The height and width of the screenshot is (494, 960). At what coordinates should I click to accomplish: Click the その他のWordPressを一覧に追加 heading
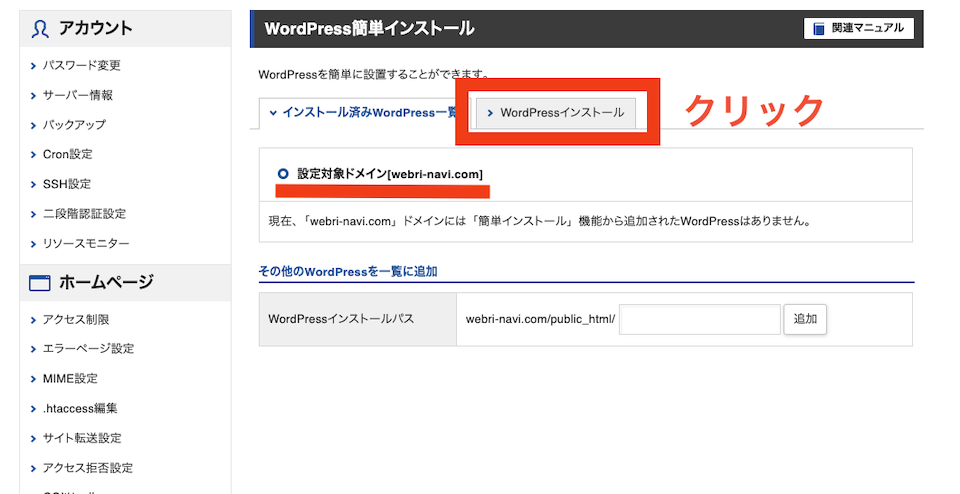pos(348,271)
